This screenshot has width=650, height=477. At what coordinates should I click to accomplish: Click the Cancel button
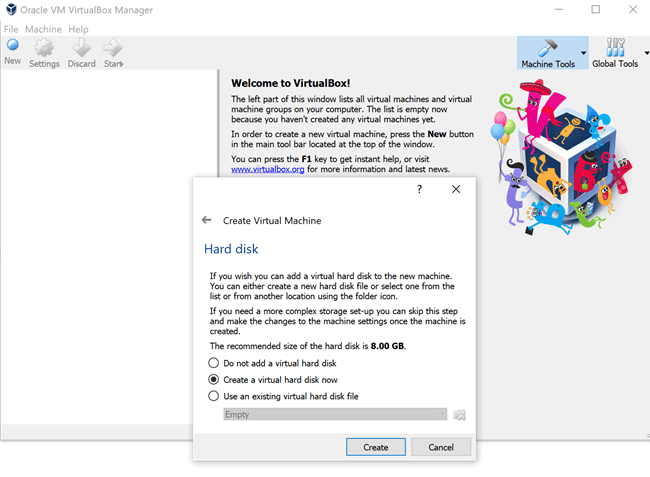pos(441,447)
